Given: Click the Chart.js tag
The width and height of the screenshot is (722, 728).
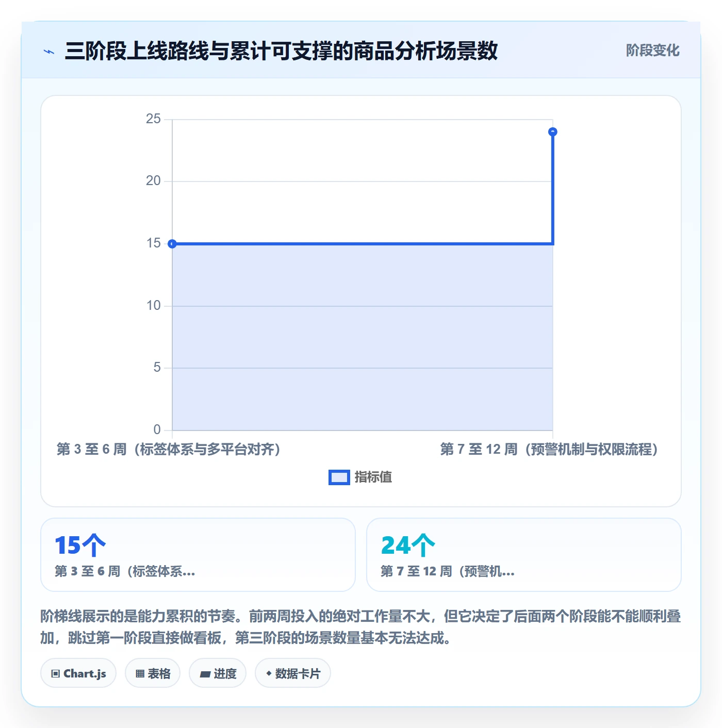Looking at the screenshot, I should 78,673.
